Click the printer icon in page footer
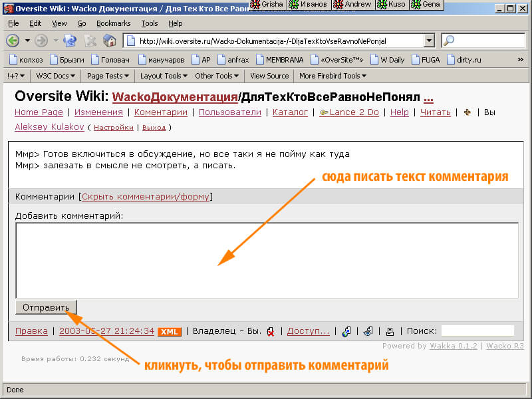The image size is (532, 399). pos(390,331)
